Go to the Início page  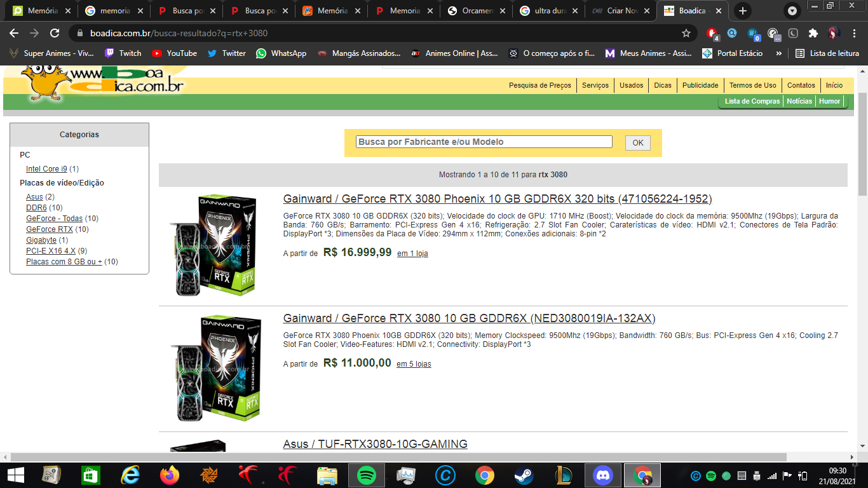click(x=834, y=85)
